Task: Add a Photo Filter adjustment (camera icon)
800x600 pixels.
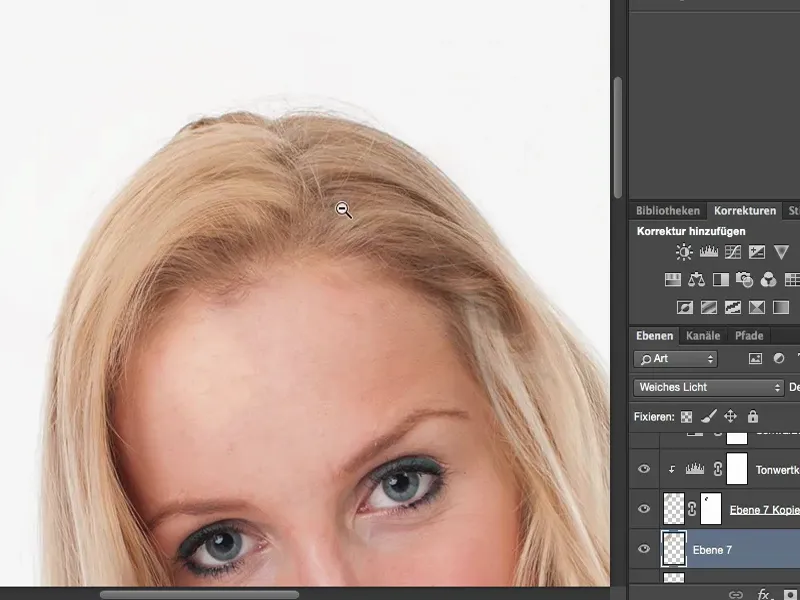Action: (744, 280)
